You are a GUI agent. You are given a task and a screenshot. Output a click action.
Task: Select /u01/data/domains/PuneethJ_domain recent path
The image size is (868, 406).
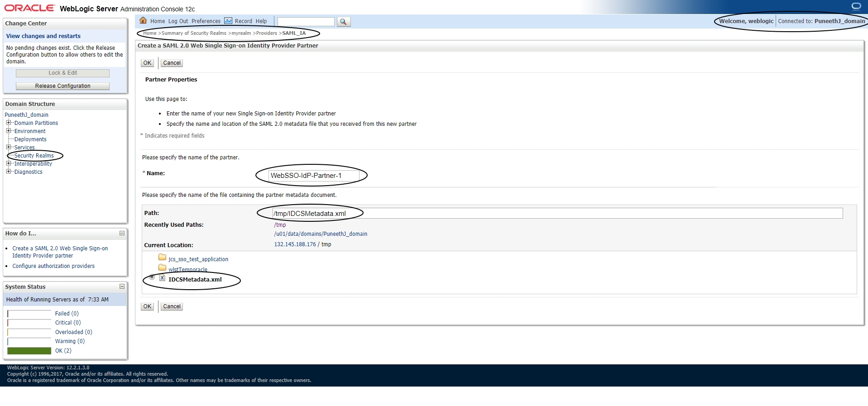pyautogui.click(x=321, y=234)
